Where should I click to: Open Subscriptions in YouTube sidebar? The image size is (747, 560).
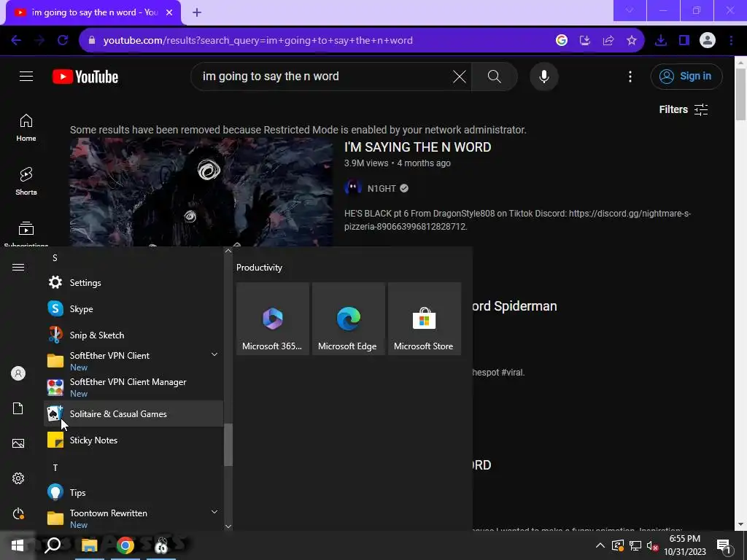tap(26, 233)
